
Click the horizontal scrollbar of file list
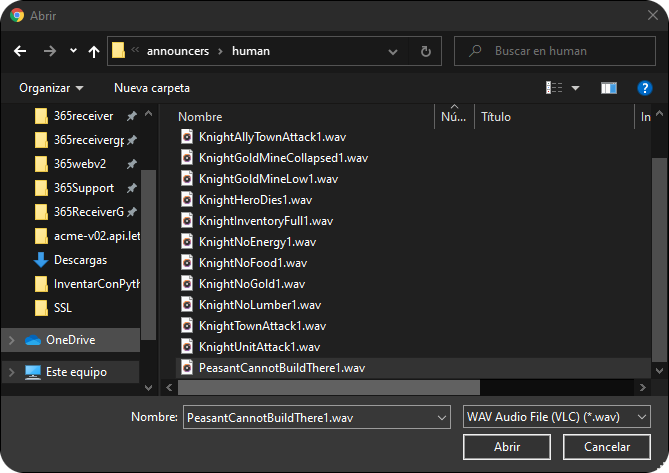point(330,386)
